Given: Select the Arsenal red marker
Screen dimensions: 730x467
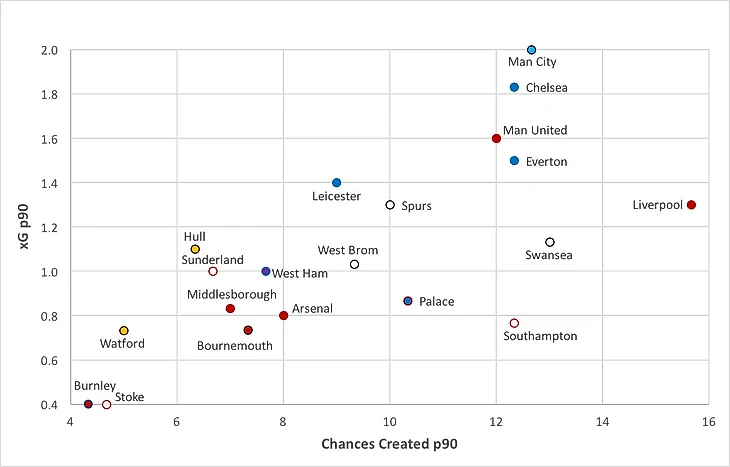Looking at the screenshot, I should pos(284,316).
